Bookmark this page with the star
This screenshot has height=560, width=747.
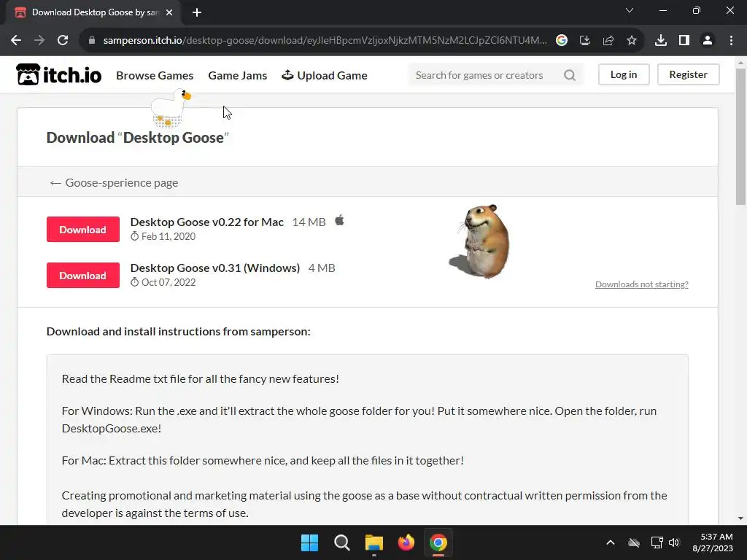[x=632, y=41]
